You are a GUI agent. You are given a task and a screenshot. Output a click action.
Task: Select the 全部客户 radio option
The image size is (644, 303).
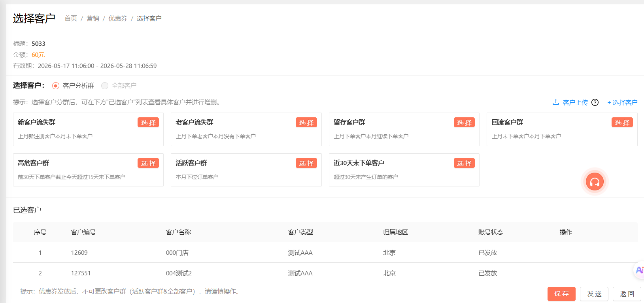tap(105, 86)
